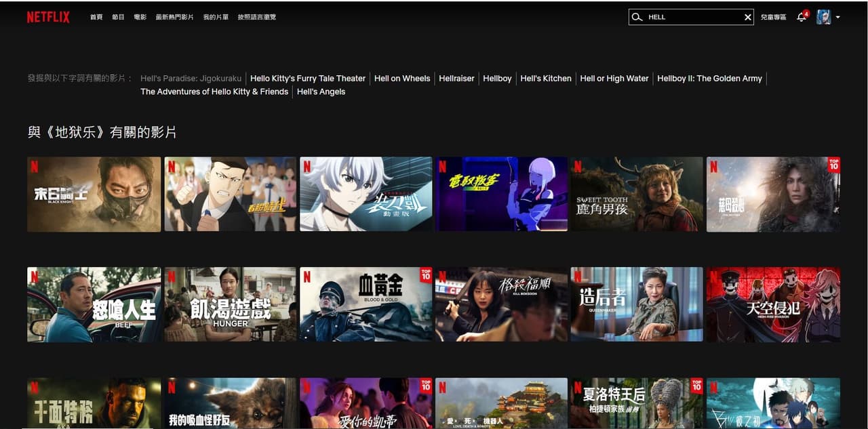Screen dimensions: 868x429
Task: Click the search magnifier icon
Action: pos(636,17)
